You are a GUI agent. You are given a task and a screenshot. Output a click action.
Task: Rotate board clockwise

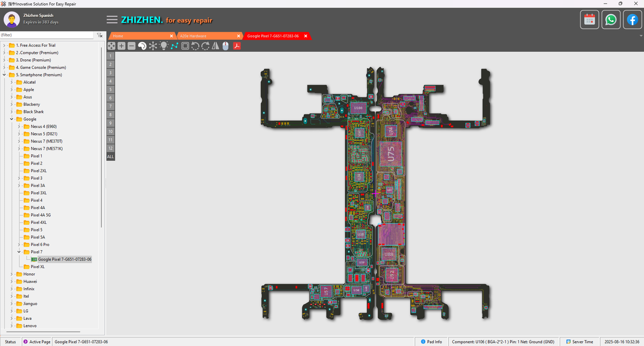pyautogui.click(x=205, y=46)
